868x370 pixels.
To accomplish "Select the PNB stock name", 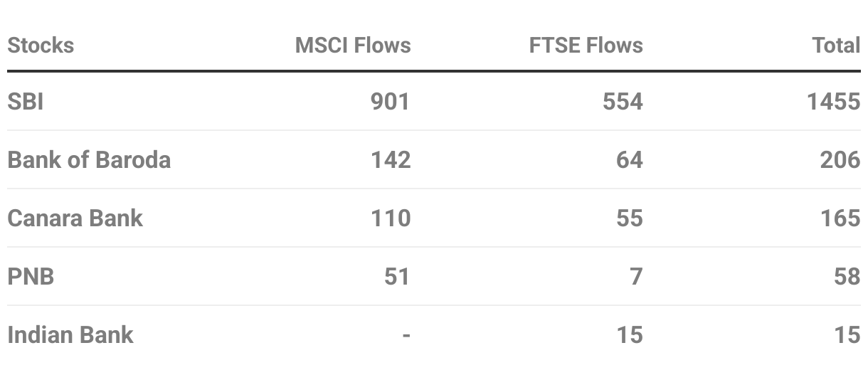I will click(31, 276).
